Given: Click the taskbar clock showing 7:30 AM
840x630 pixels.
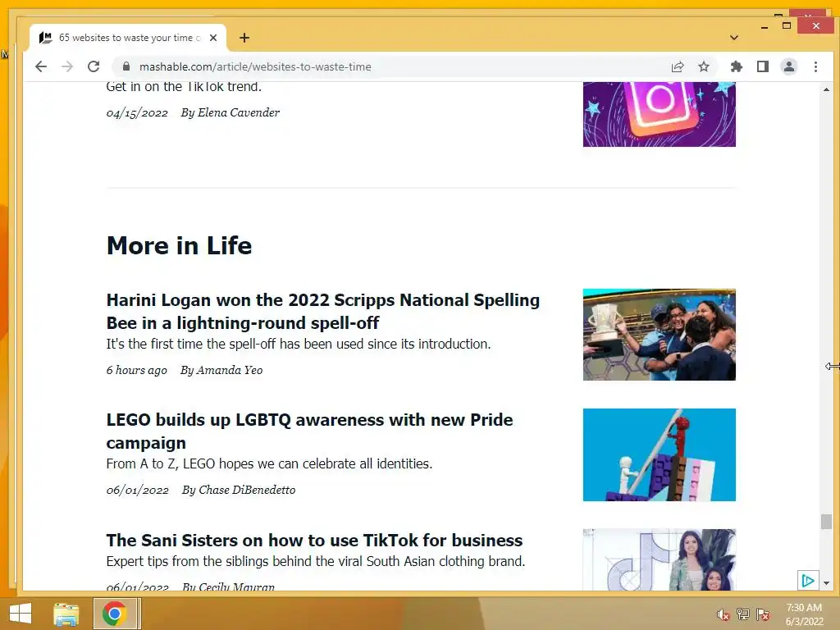Looking at the screenshot, I should [x=804, y=614].
